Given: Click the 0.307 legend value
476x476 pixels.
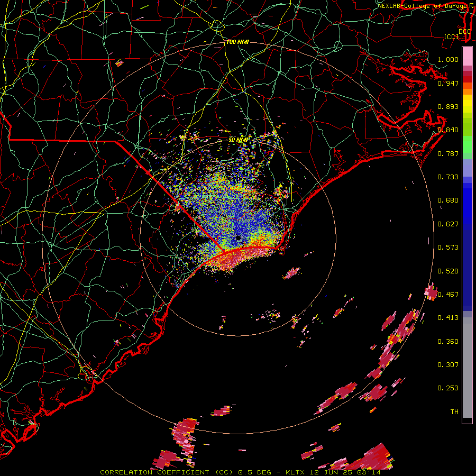Looking at the screenshot, I should (x=448, y=365).
